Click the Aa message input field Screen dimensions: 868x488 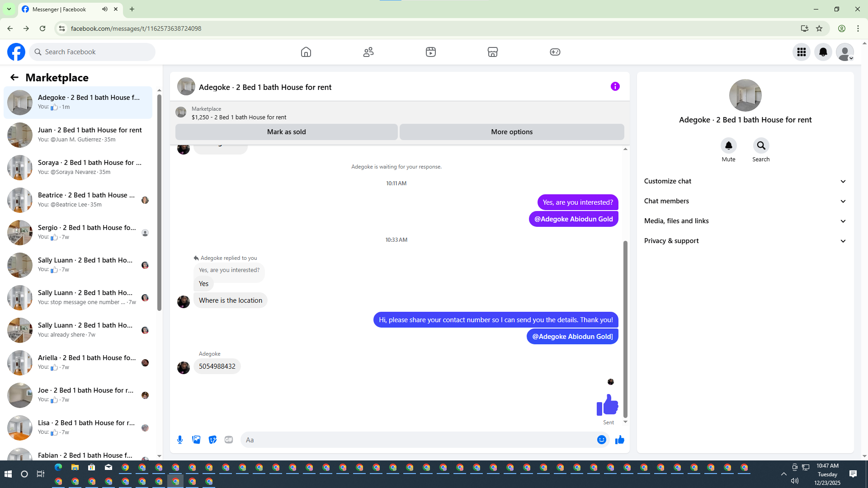(418, 440)
